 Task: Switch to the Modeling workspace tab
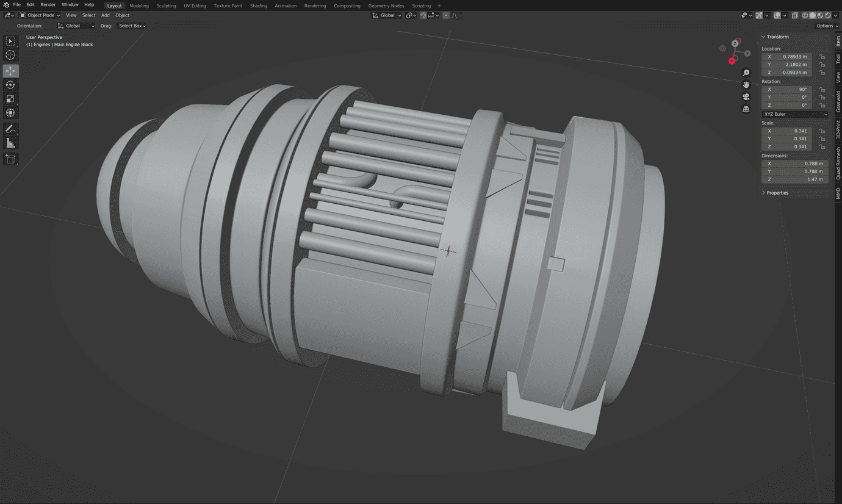click(139, 5)
